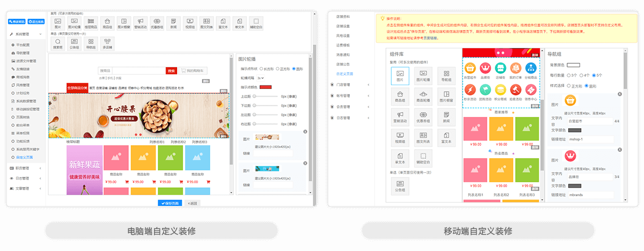Click the 修改密码 button

click(x=16, y=21)
